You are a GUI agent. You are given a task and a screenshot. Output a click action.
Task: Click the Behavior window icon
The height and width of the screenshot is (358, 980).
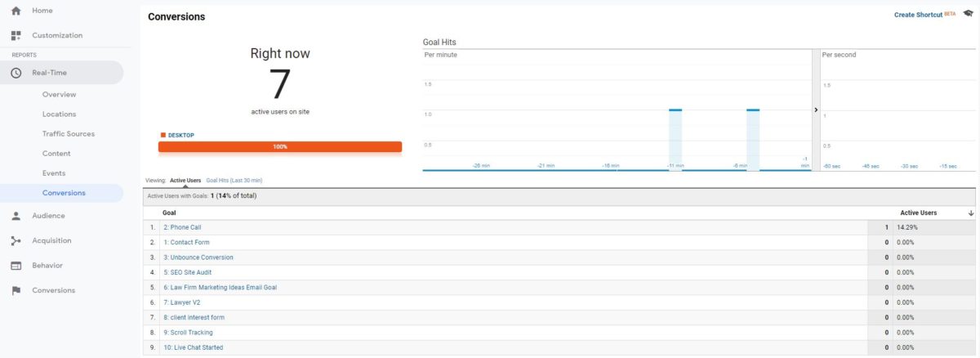click(x=16, y=266)
